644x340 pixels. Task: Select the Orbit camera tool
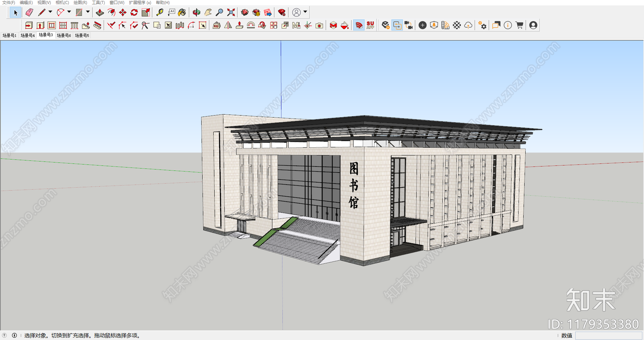coord(196,13)
